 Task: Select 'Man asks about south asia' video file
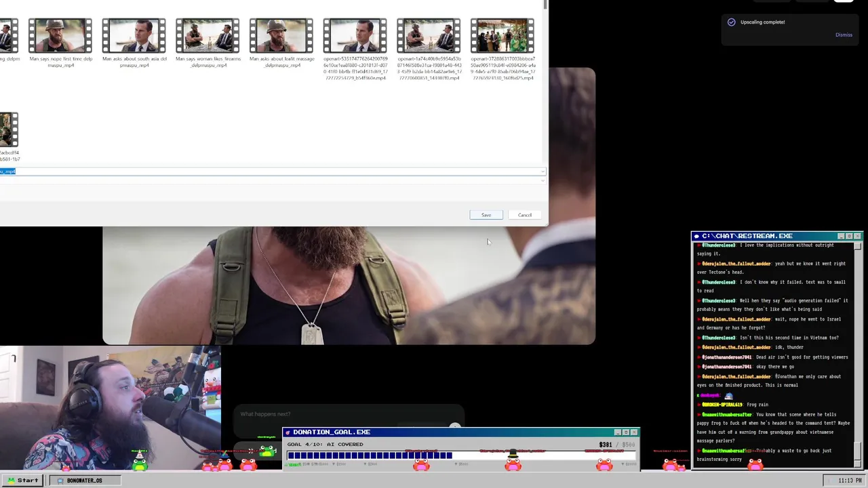(134, 43)
